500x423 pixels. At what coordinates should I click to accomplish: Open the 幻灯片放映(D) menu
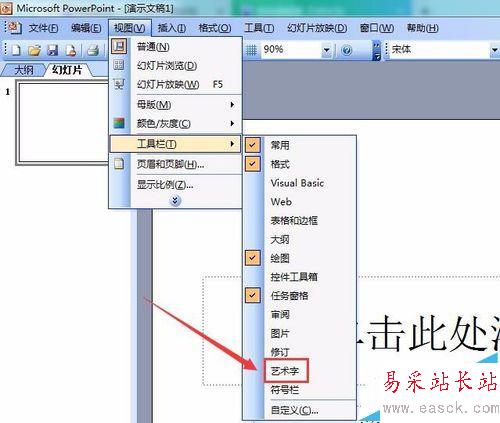317,28
